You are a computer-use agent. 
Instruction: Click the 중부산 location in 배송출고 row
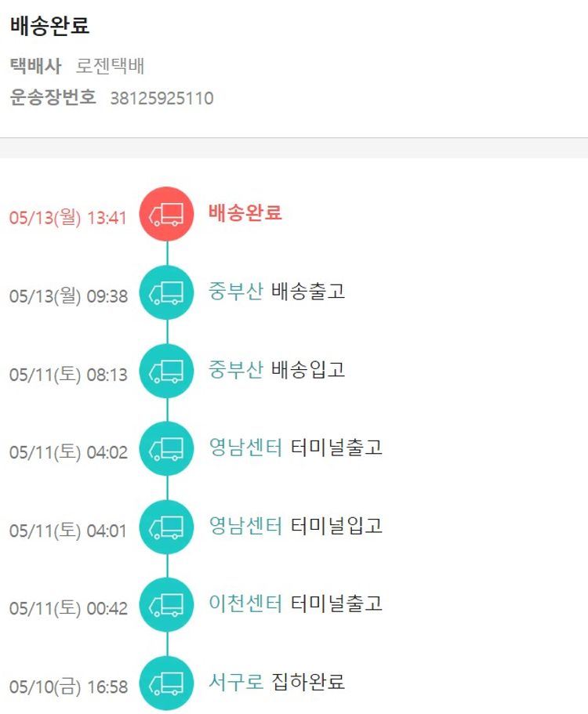pyautogui.click(x=235, y=292)
